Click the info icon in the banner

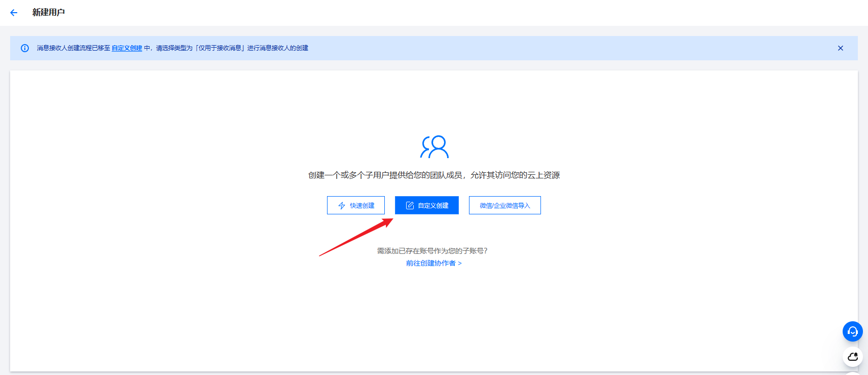click(x=25, y=48)
